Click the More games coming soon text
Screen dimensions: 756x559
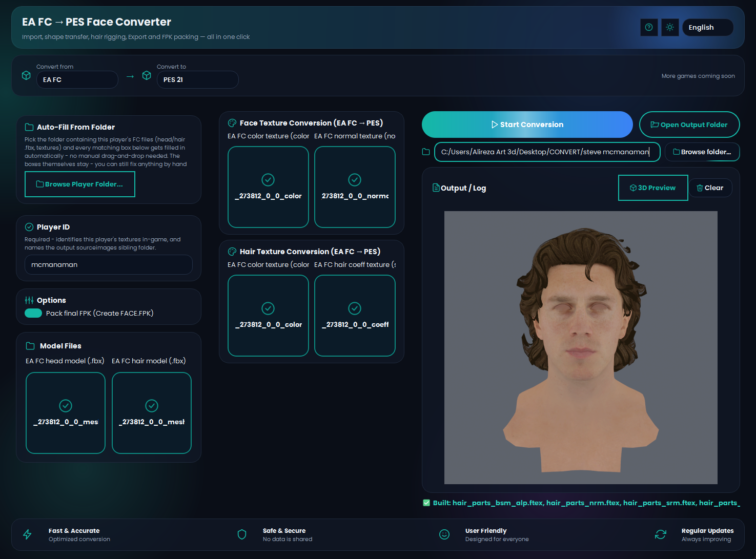point(698,76)
